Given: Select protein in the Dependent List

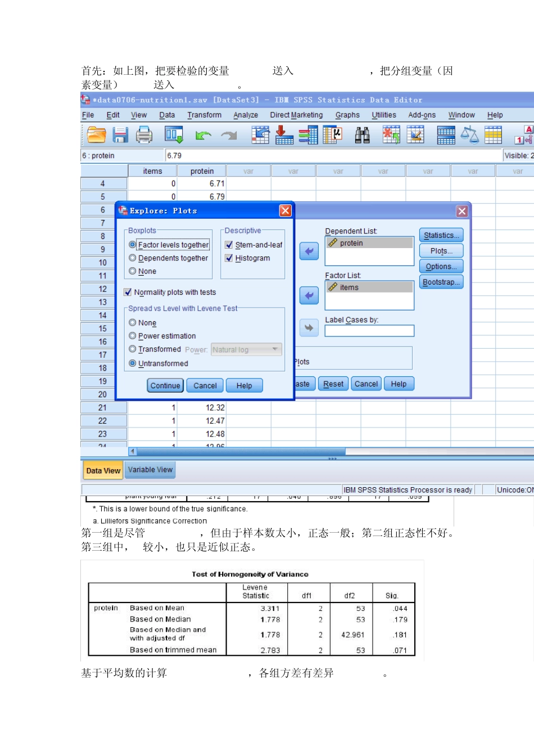Looking at the screenshot, I should (370, 243).
